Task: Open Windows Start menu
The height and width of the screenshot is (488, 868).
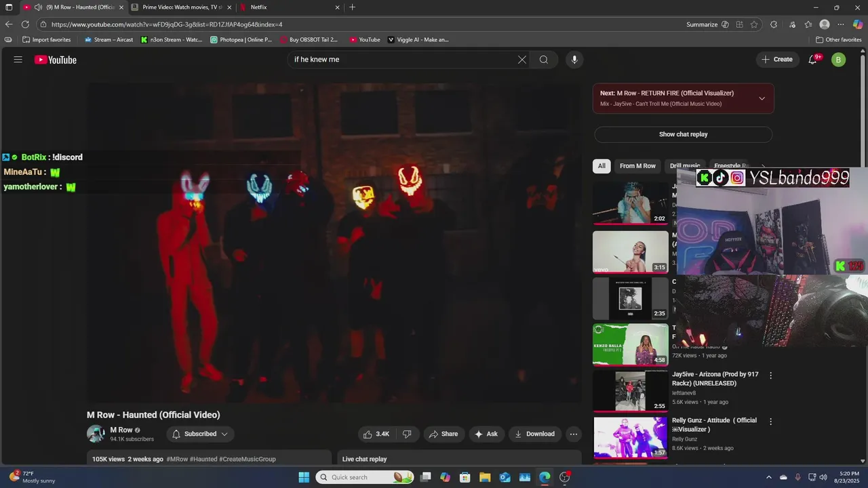Action: click(304, 477)
